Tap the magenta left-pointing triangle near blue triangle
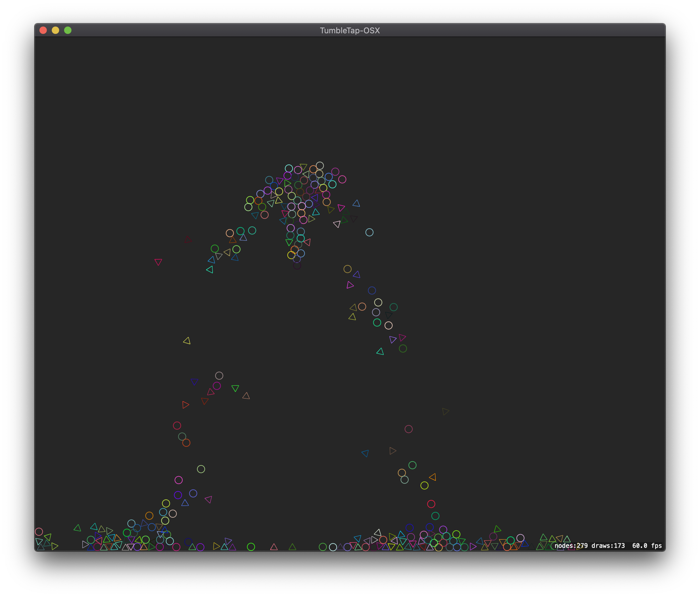 point(209,499)
